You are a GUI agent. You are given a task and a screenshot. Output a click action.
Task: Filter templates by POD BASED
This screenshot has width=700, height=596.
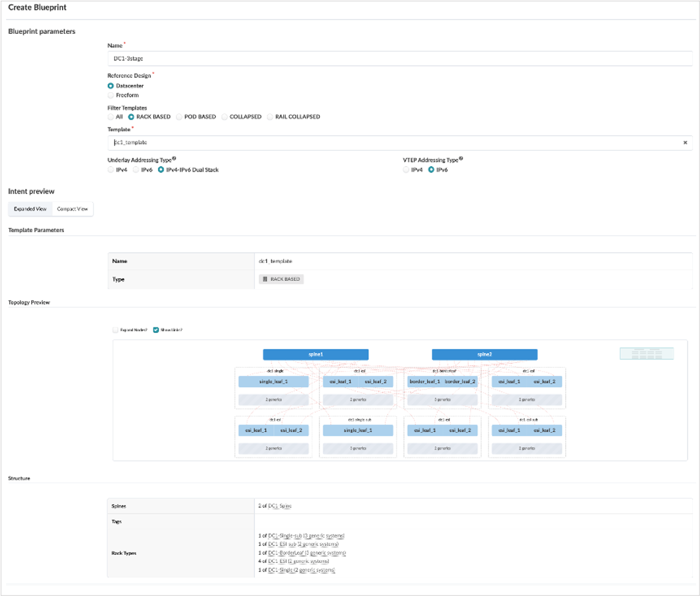179,117
